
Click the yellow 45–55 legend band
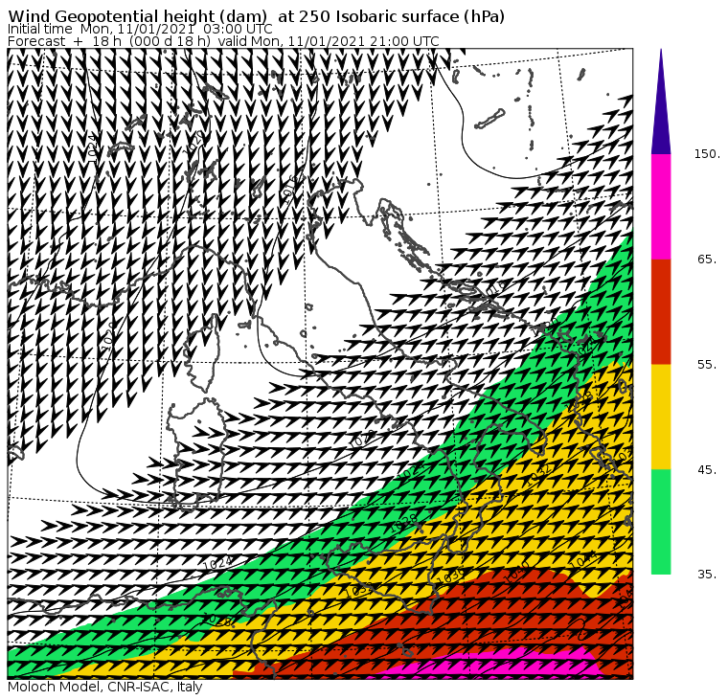coord(661,417)
